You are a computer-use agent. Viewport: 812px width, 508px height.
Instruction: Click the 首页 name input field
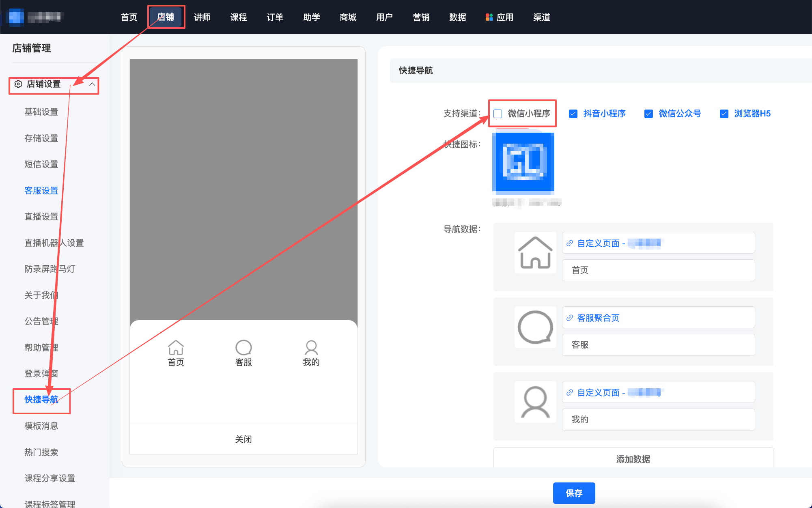658,270
